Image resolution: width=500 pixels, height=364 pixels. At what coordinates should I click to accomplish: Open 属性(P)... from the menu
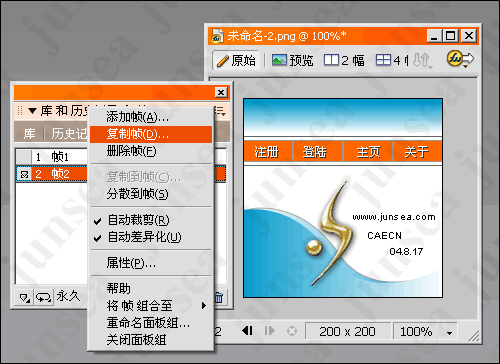[x=151, y=263]
